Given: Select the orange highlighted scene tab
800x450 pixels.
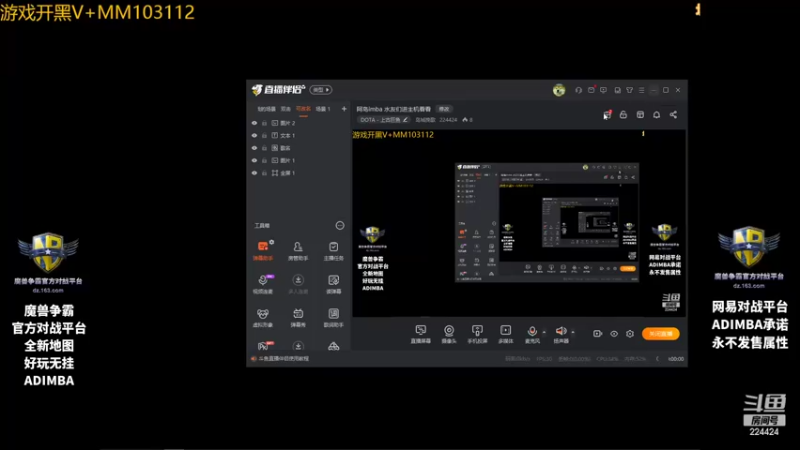Looking at the screenshot, I should (303, 109).
